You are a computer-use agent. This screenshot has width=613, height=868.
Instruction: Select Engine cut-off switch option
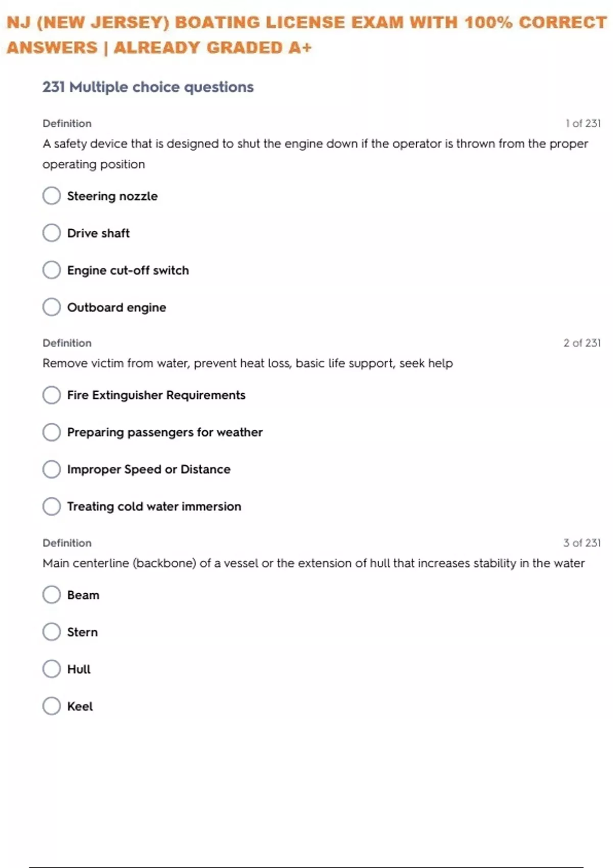(52, 270)
